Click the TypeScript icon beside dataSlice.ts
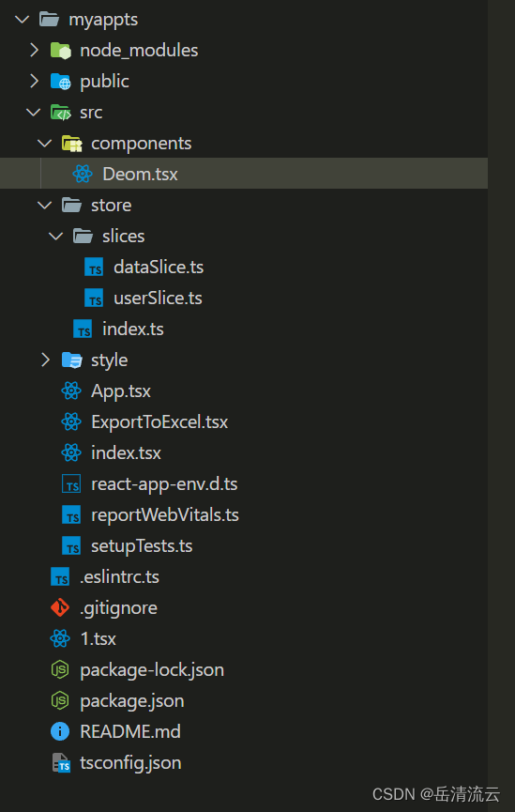The height and width of the screenshot is (812, 515). pyautogui.click(x=94, y=268)
